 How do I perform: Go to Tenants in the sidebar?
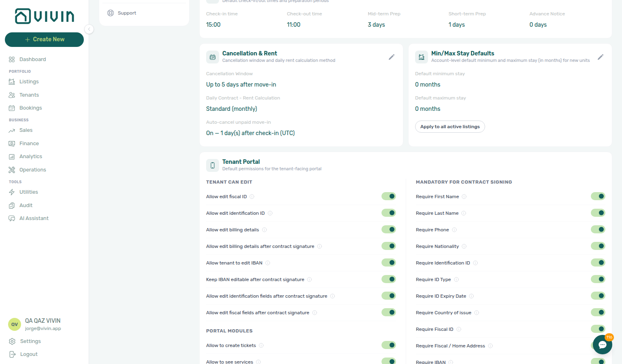tap(29, 95)
